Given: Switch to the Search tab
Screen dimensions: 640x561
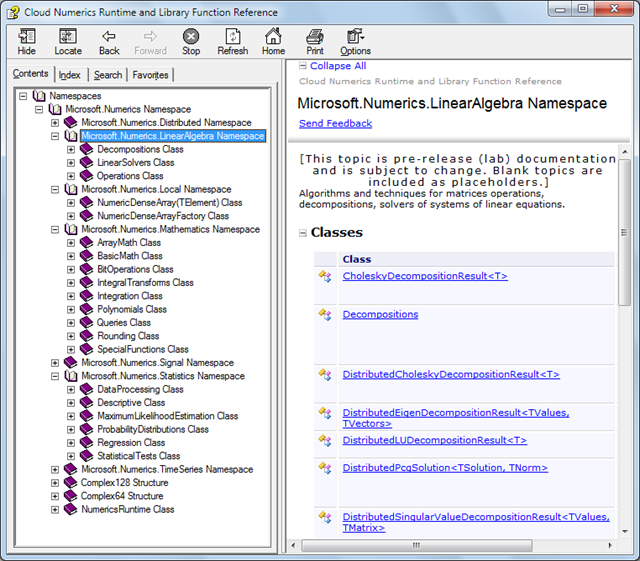Looking at the screenshot, I should (108, 75).
